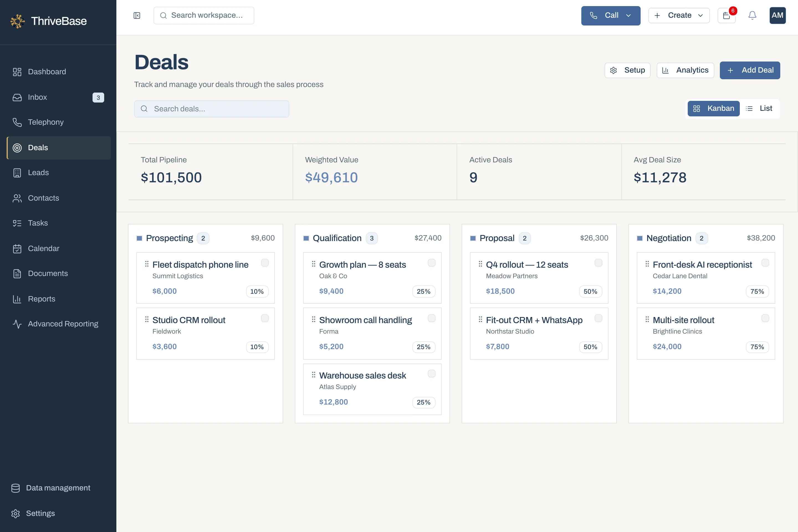Go to Inbox in the sidebar
Image resolution: width=798 pixels, height=532 pixels.
coord(59,97)
